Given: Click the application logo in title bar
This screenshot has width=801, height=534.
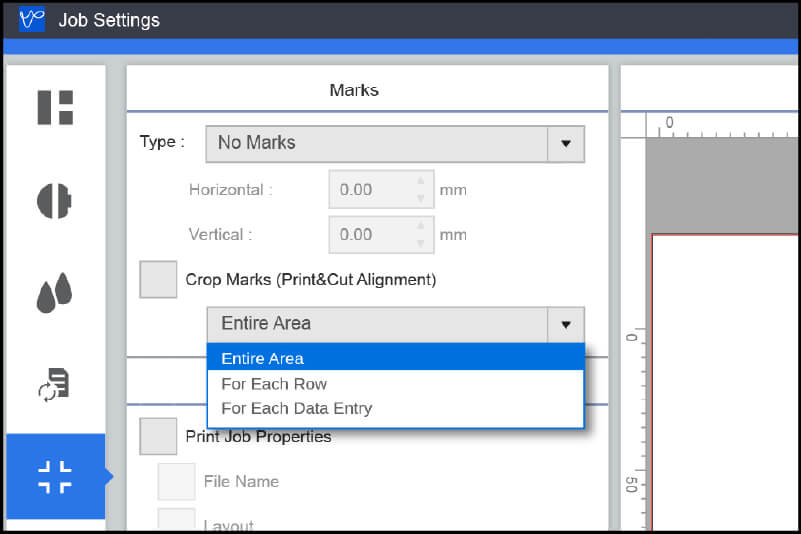Looking at the screenshot, I should point(33,19).
